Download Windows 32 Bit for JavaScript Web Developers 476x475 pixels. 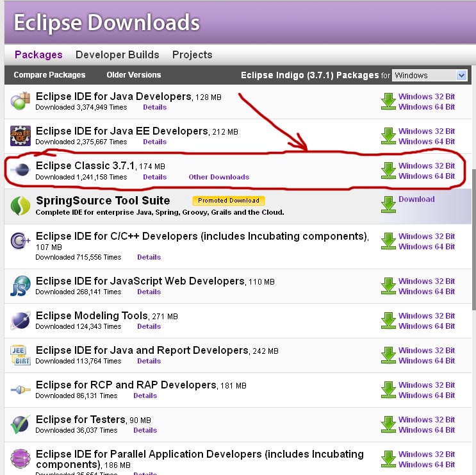[x=427, y=281]
